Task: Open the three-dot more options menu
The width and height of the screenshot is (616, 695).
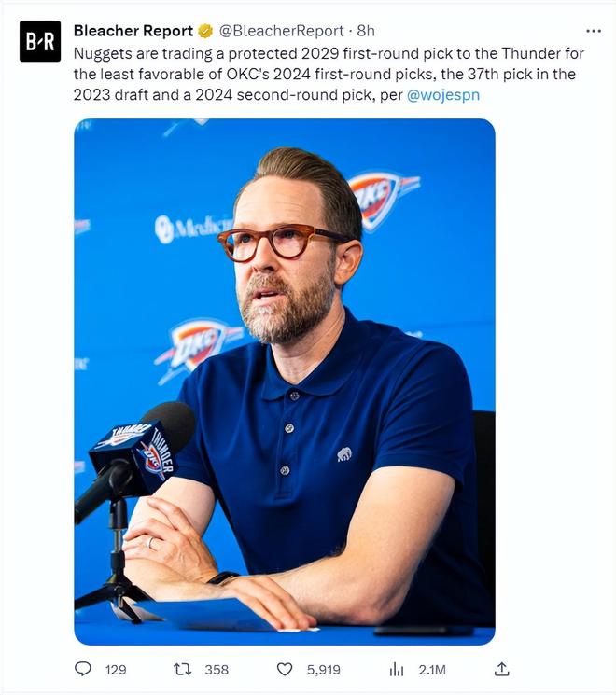Action: coord(594,31)
